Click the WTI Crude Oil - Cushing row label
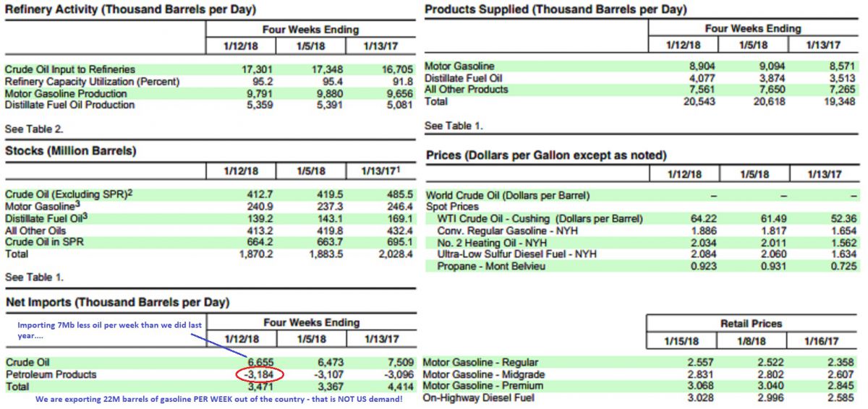Viewport: 868px width, 409px height. point(540,218)
